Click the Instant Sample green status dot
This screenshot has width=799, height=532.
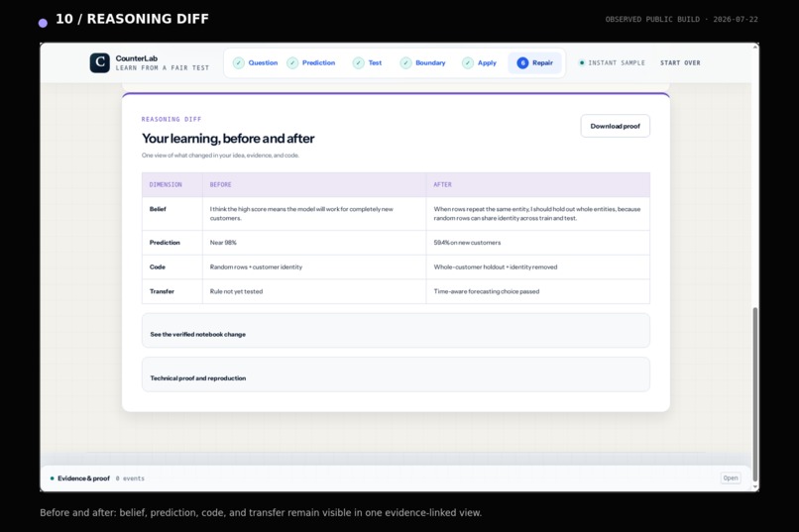point(582,63)
